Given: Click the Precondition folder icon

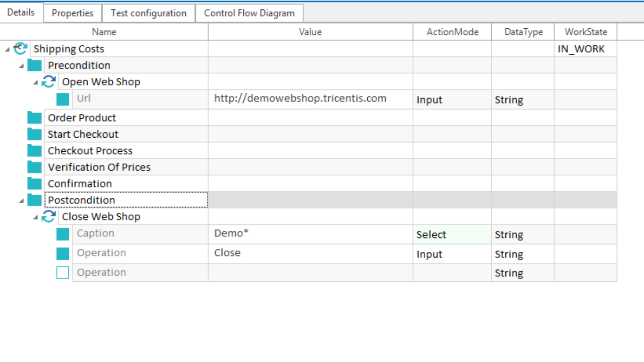Looking at the screenshot, I should point(34,66).
